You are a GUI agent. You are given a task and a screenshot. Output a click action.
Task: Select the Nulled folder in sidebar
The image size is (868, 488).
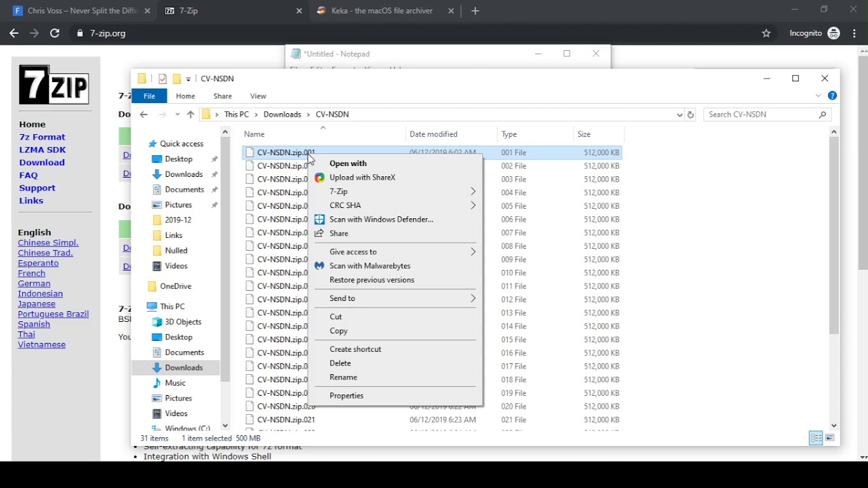pyautogui.click(x=176, y=251)
